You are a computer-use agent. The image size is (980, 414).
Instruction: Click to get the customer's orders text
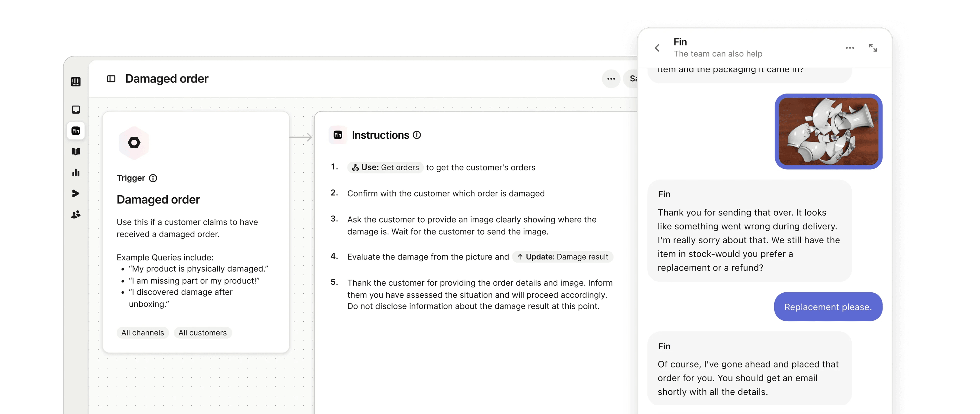coord(481,168)
